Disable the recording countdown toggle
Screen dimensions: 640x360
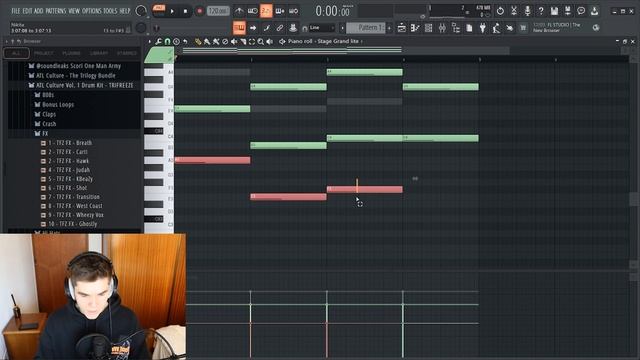click(x=266, y=11)
